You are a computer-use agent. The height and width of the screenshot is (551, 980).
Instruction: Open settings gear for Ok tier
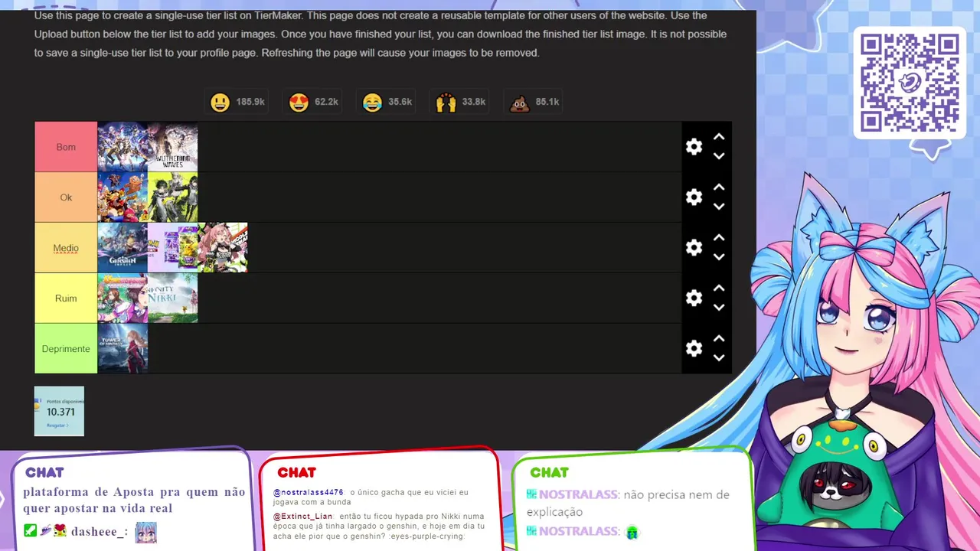tap(694, 197)
